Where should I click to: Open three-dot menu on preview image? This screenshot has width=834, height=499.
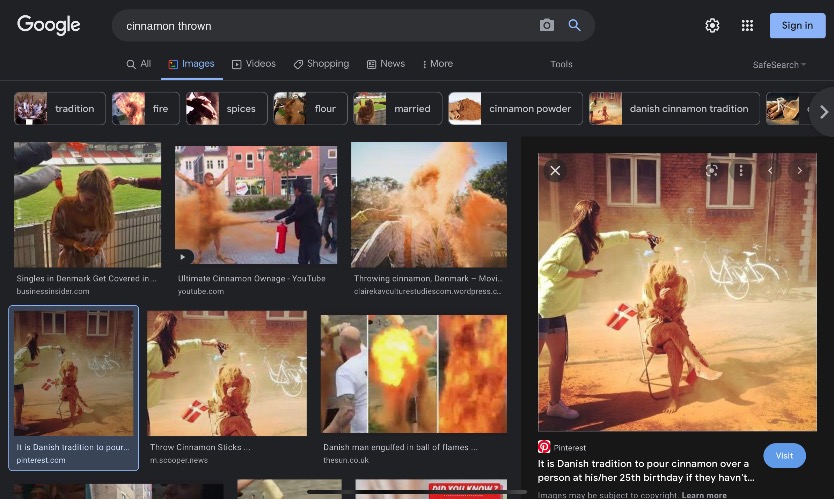tap(741, 171)
